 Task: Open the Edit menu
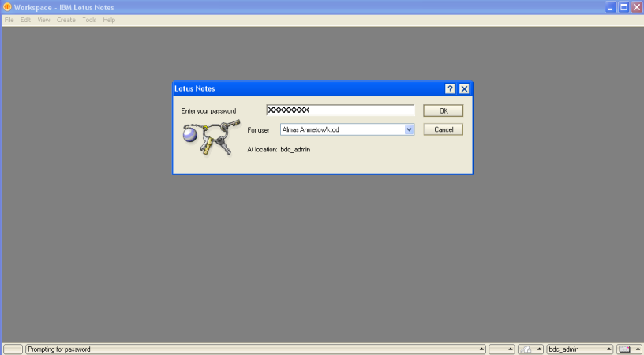coord(25,20)
